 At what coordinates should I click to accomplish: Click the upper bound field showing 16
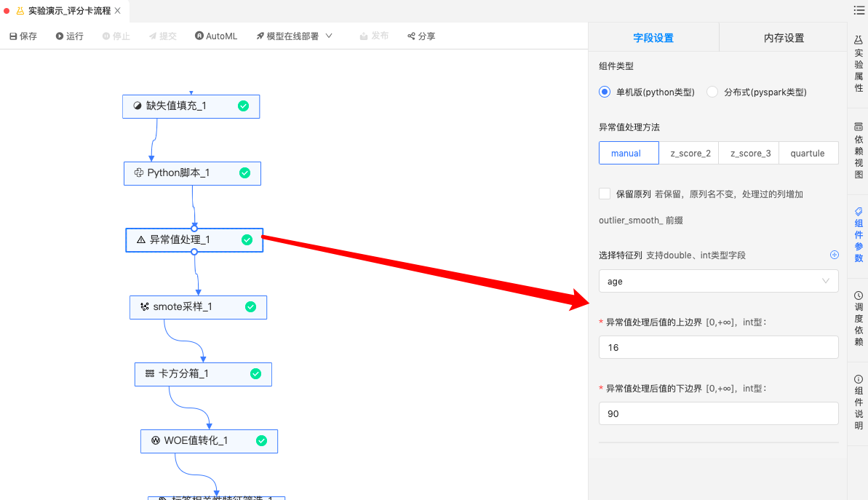coord(719,347)
